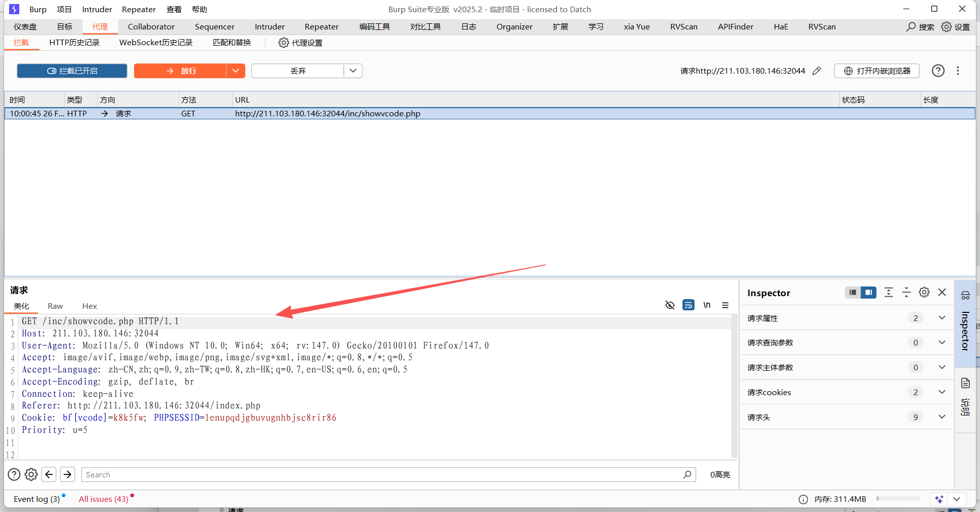Viewport: 980px width, 512px height.
Task: Switch to the Repeater tab
Action: [x=321, y=27]
